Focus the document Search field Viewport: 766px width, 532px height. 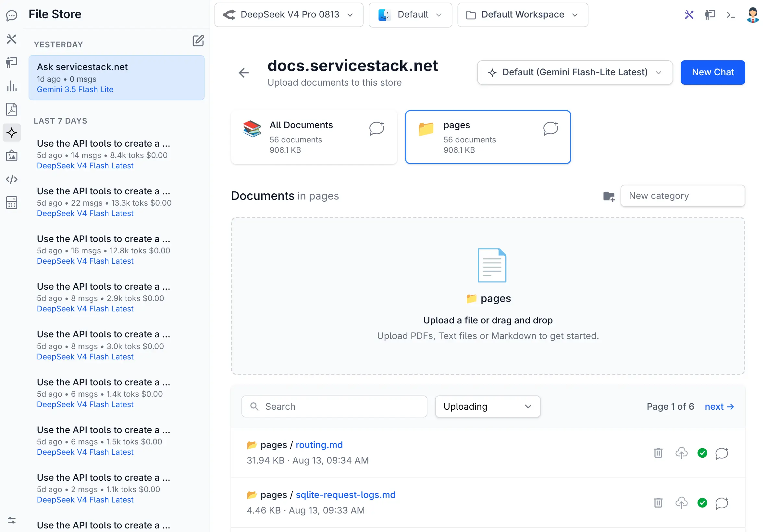coord(334,406)
